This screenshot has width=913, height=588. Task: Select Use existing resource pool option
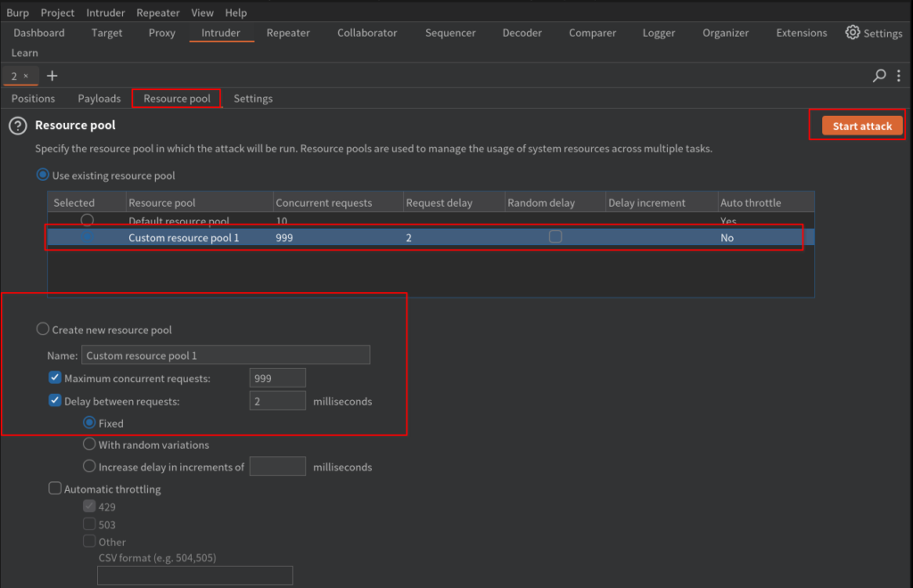click(43, 175)
